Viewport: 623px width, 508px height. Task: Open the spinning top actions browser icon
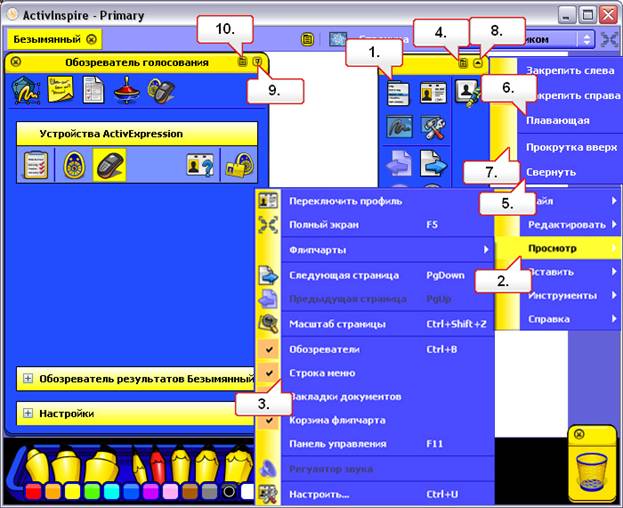tap(126, 90)
